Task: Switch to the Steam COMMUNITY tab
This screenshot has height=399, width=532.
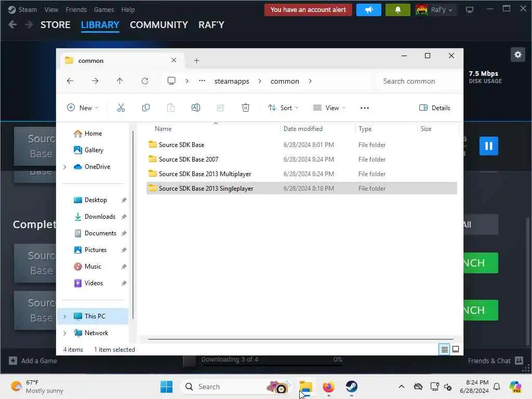Action: pos(159,25)
